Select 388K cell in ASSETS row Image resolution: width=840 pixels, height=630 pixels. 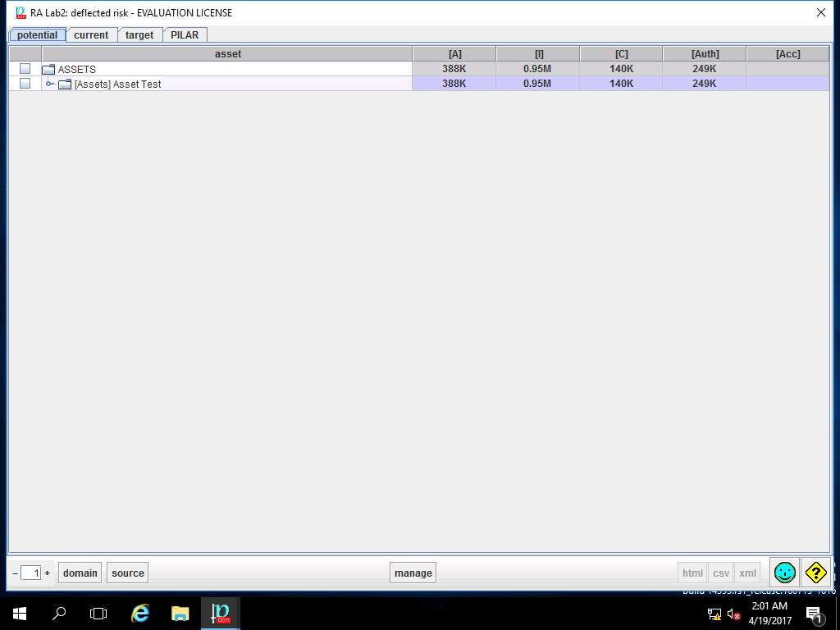tap(454, 69)
